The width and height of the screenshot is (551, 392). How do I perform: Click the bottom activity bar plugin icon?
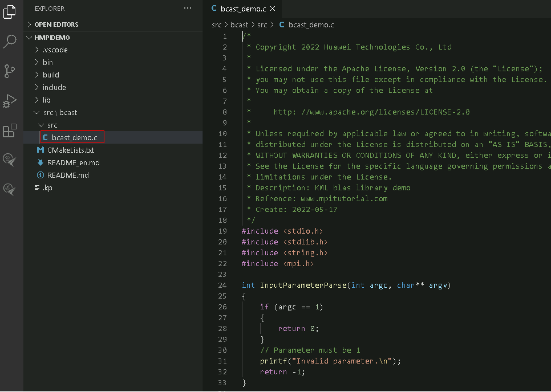click(x=10, y=189)
